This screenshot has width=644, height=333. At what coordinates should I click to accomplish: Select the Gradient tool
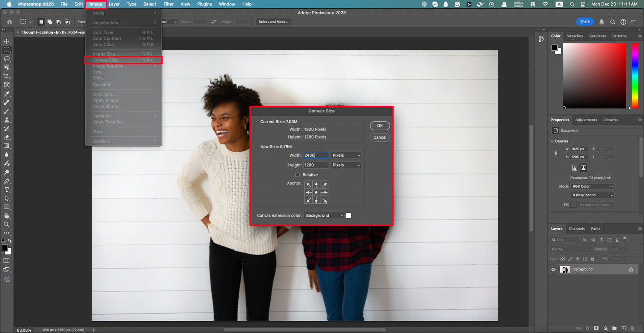pyautogui.click(x=7, y=146)
